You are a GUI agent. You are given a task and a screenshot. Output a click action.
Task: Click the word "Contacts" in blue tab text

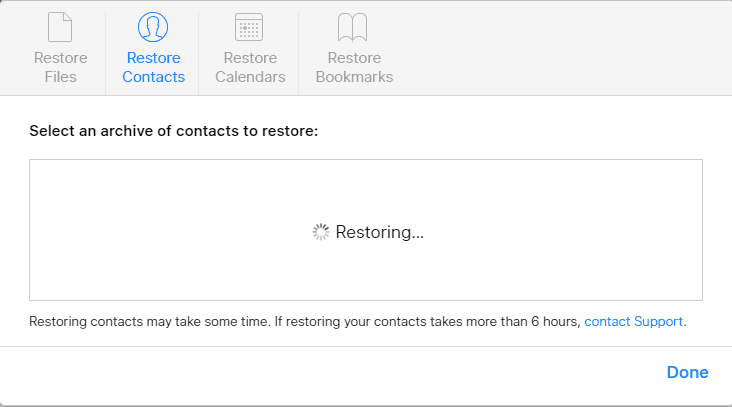154,77
